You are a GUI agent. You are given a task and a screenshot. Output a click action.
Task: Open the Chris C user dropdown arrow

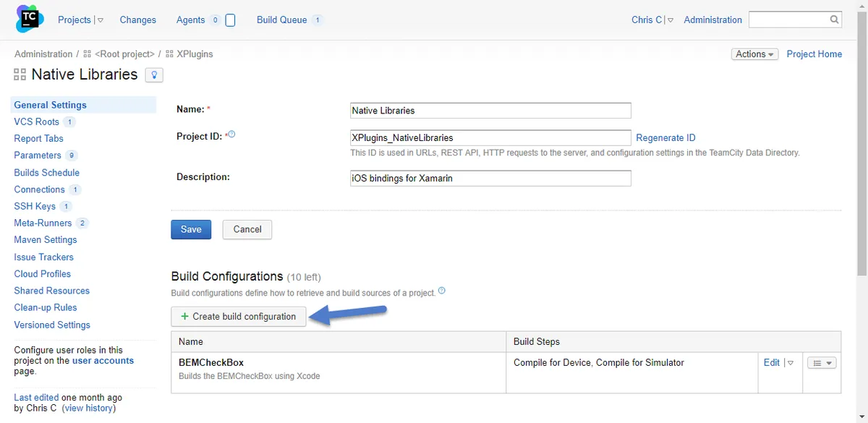[671, 20]
